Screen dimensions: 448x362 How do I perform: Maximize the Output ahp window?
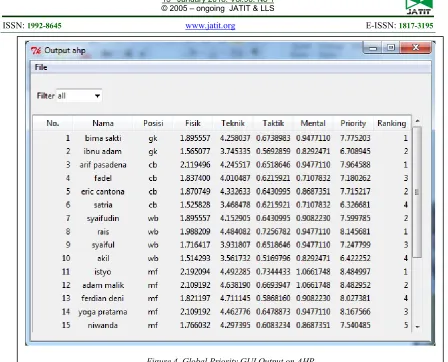(390, 48)
